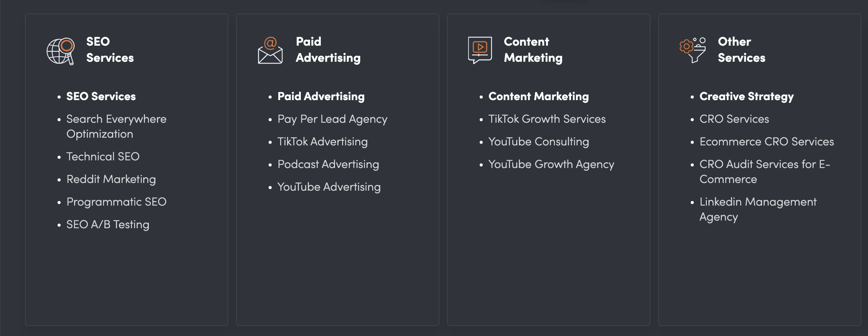Select Ecommerce CRO Services link
This screenshot has width=868, height=336.
pyautogui.click(x=767, y=142)
